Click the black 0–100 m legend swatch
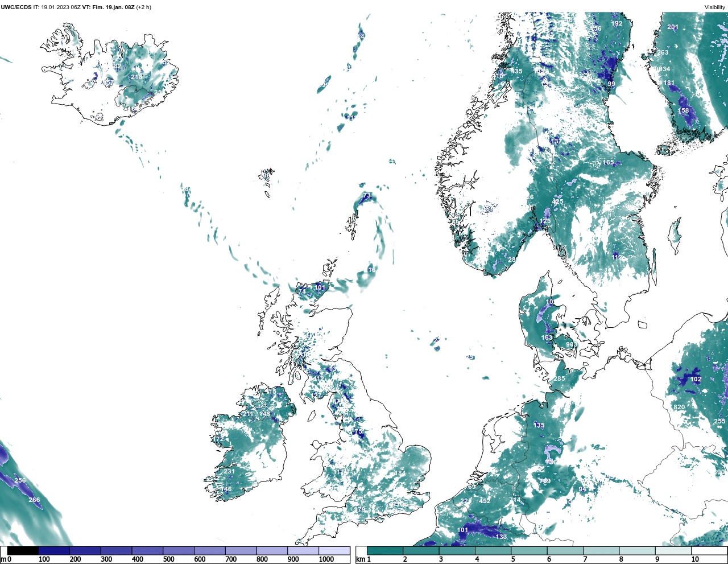The image size is (728, 564). click(23, 551)
